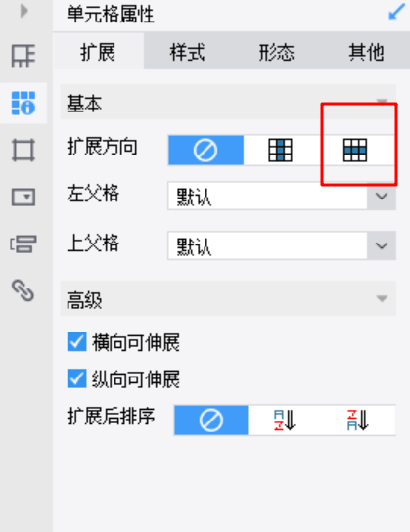410x532 pixels.
Task: Choose Z-A descending sort after expansion
Action: tap(358, 421)
